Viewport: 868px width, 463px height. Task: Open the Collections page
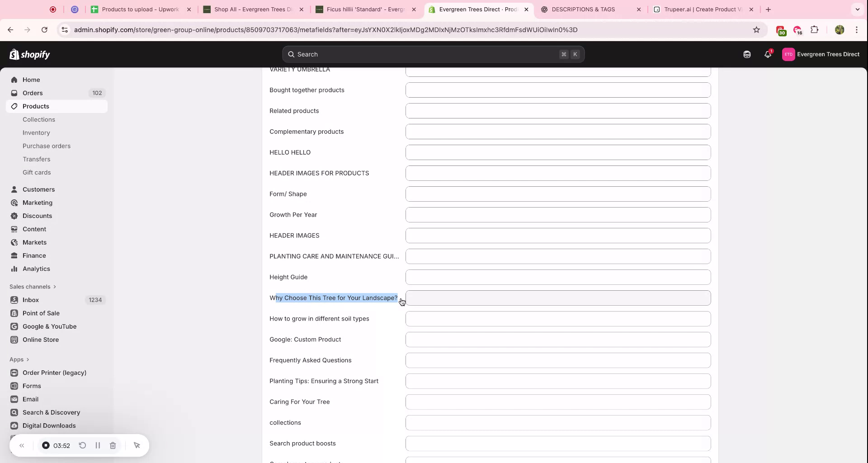pos(39,119)
